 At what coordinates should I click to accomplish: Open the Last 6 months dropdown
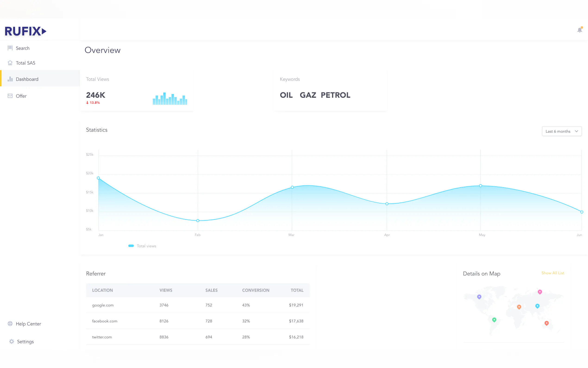562,131
